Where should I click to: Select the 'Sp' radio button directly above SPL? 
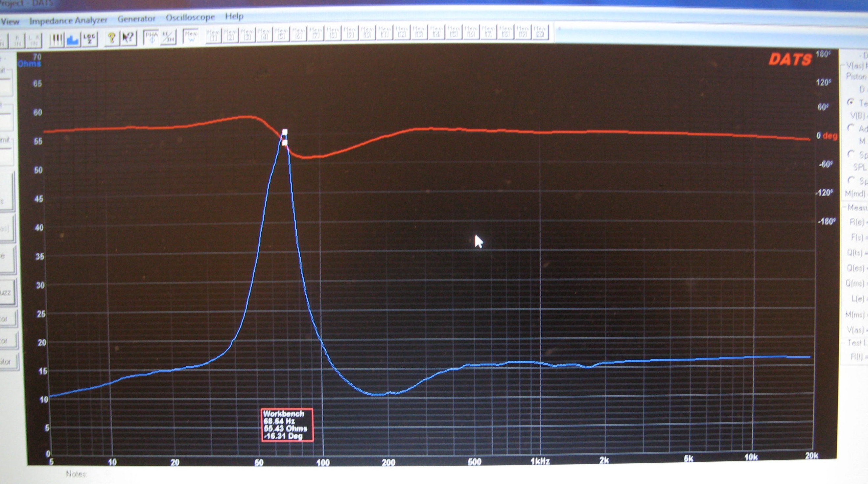coord(851,154)
